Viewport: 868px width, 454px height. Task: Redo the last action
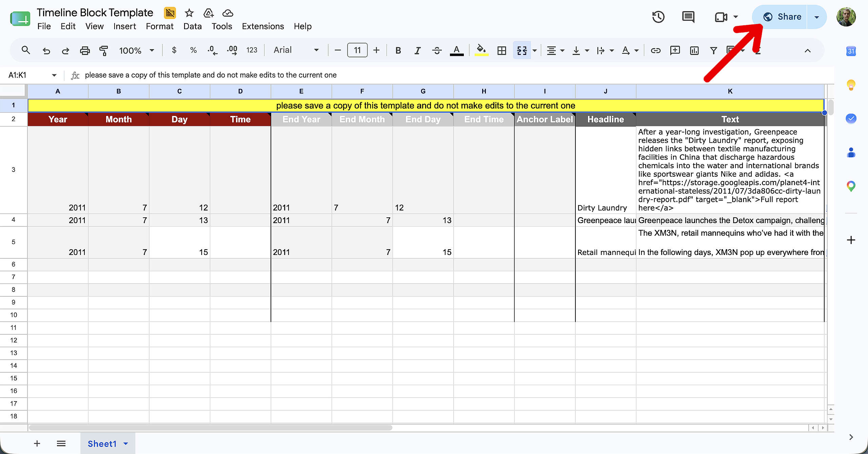(x=65, y=51)
